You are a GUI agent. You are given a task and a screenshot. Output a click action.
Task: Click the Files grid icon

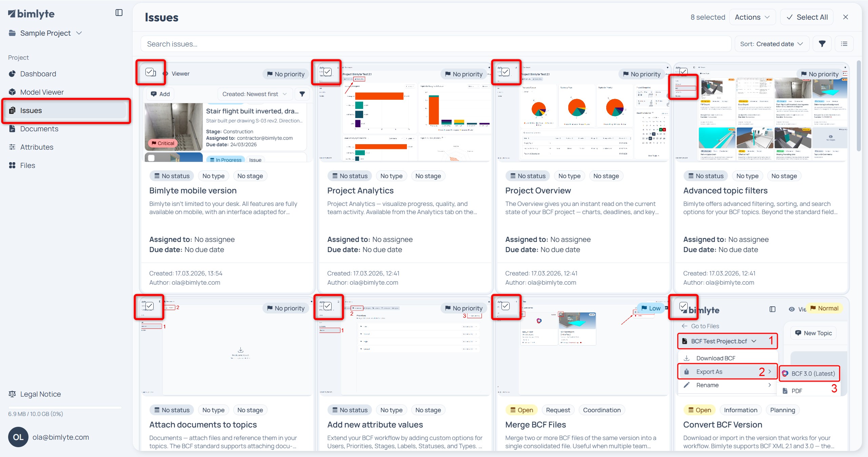pos(12,166)
